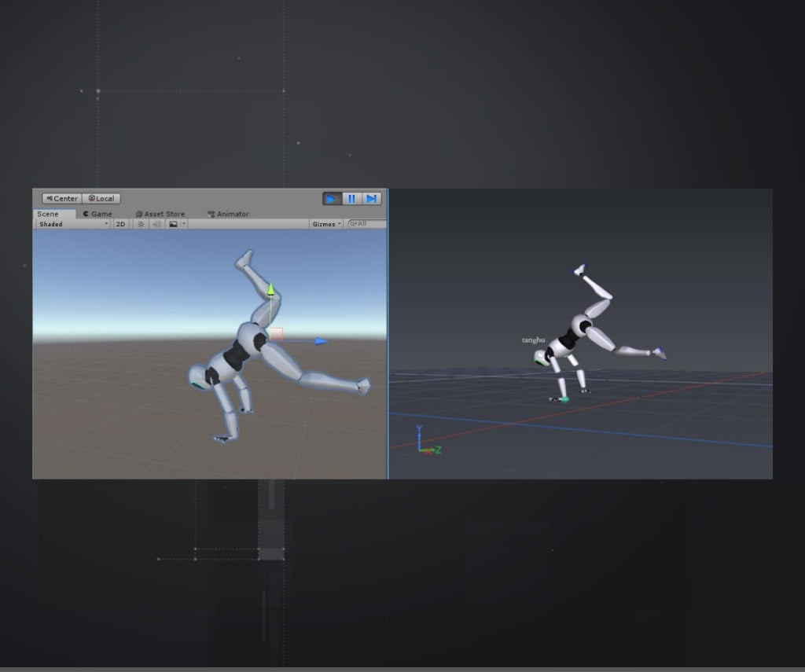The height and width of the screenshot is (672, 805).
Task: Toggle Scene view lighting icon
Action: tap(140, 223)
